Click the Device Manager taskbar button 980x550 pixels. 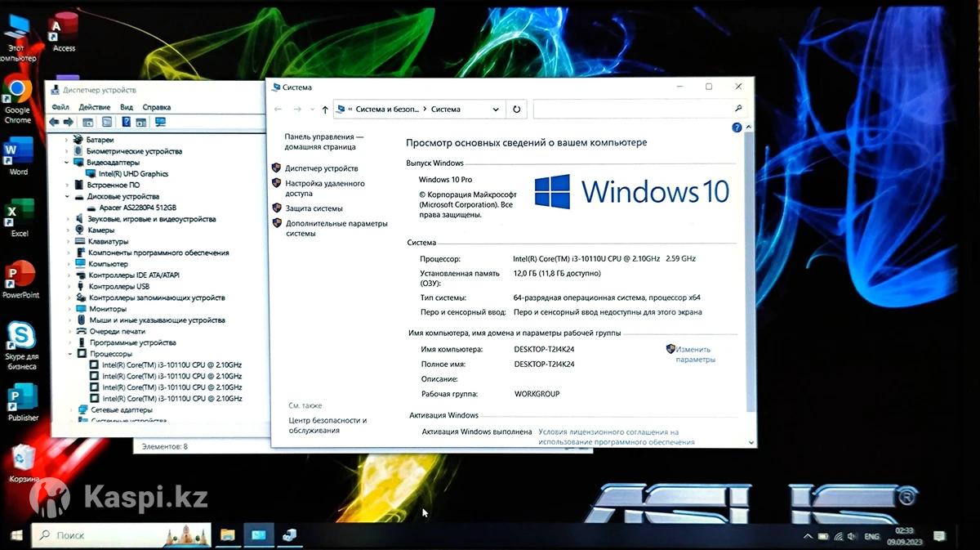[289, 535]
